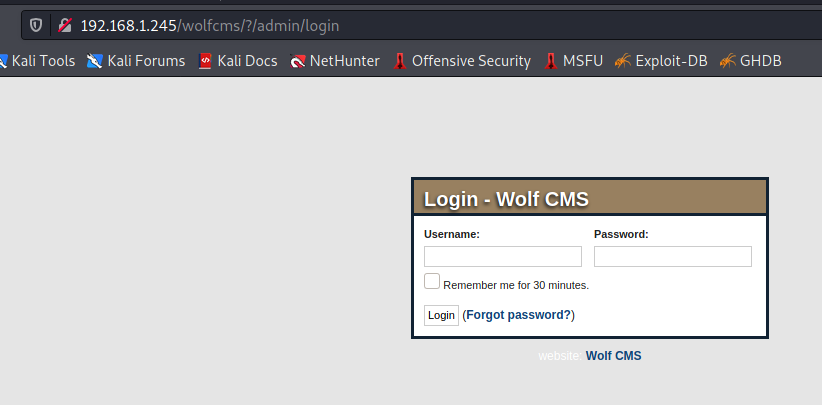Screen dimensions: 822x405
Task: Open the Offensive Security bookmark label
Action: click(471, 61)
